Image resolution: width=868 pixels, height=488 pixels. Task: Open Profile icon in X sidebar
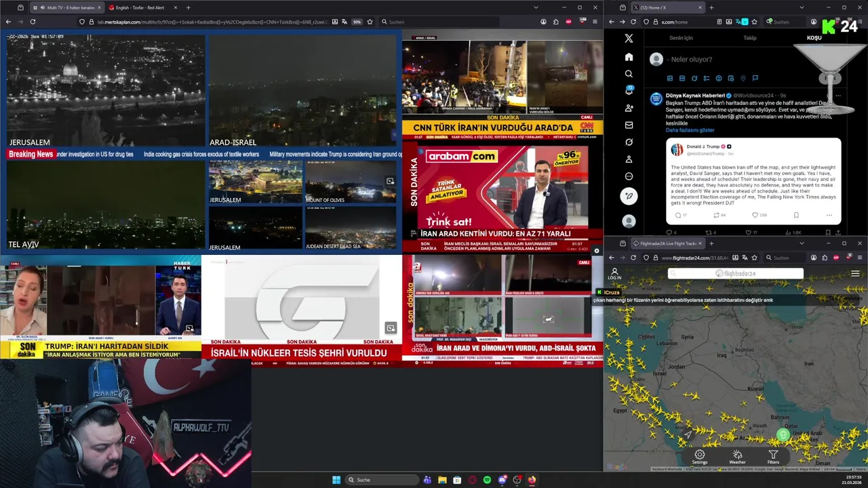click(629, 159)
